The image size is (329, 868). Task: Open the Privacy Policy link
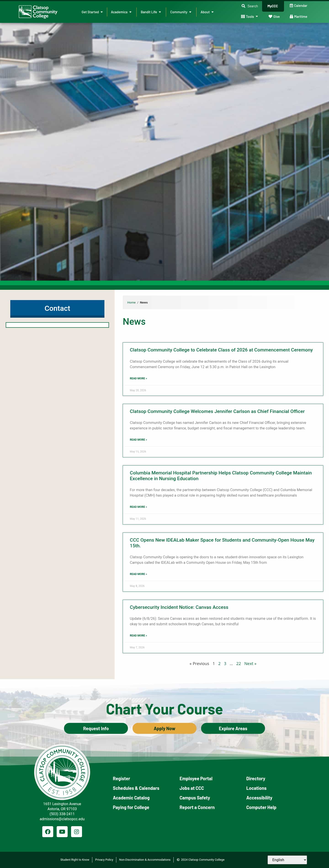(104, 860)
